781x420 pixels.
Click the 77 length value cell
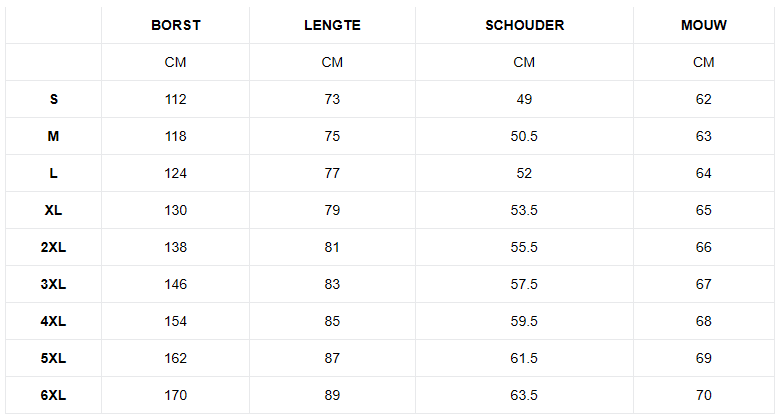pos(332,173)
